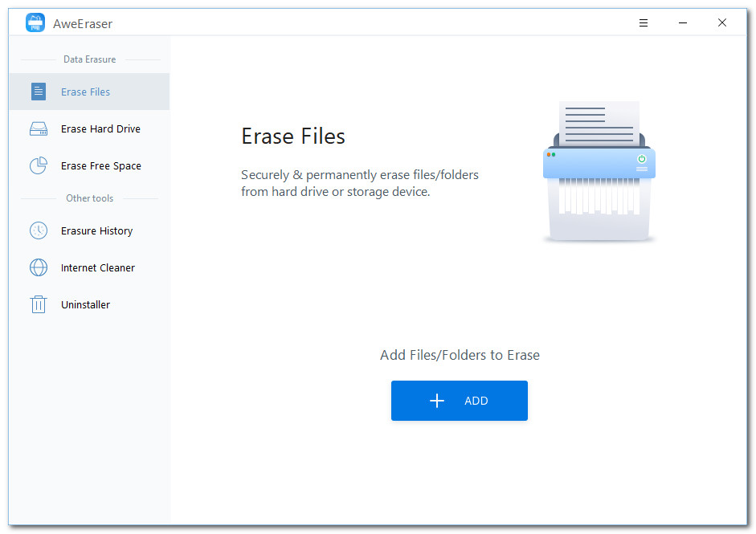Click the Erase Hard Drive disk icon
Image resolution: width=756 pixels, height=534 pixels.
(x=39, y=128)
